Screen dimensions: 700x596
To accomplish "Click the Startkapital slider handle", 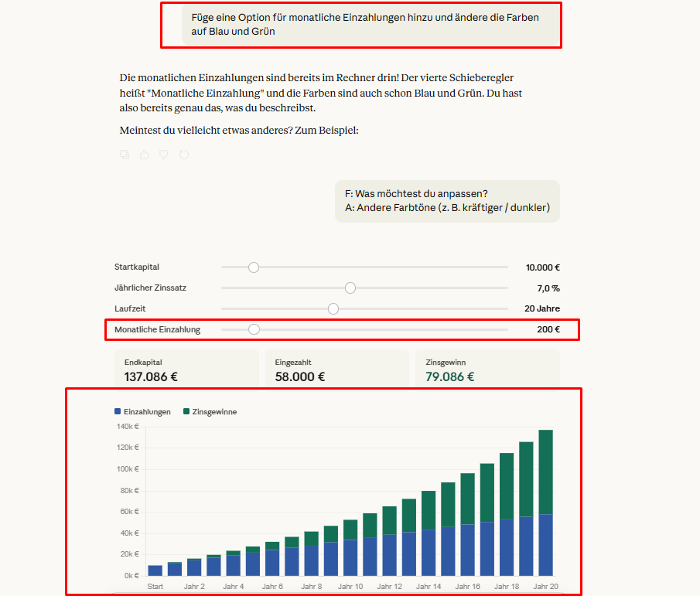I will click(253, 267).
